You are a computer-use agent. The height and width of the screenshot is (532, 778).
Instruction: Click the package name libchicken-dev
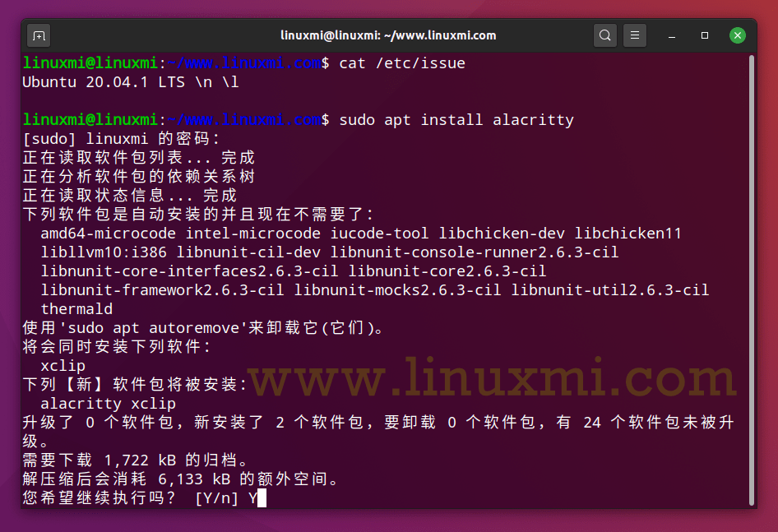click(x=502, y=234)
